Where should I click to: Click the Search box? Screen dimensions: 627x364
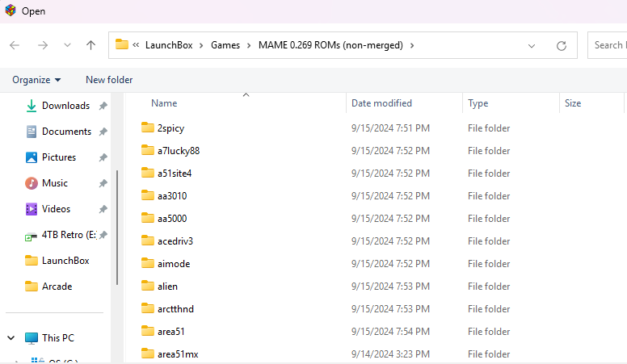tap(607, 45)
